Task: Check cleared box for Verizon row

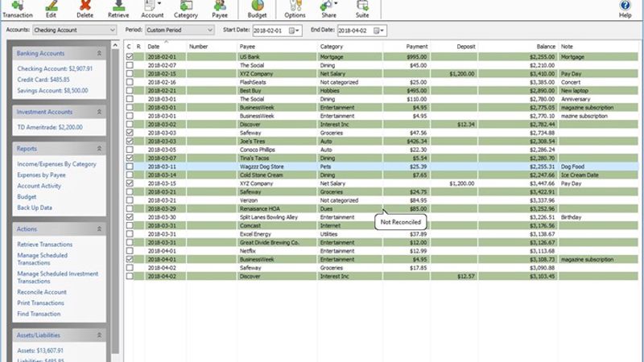Action: (130, 200)
